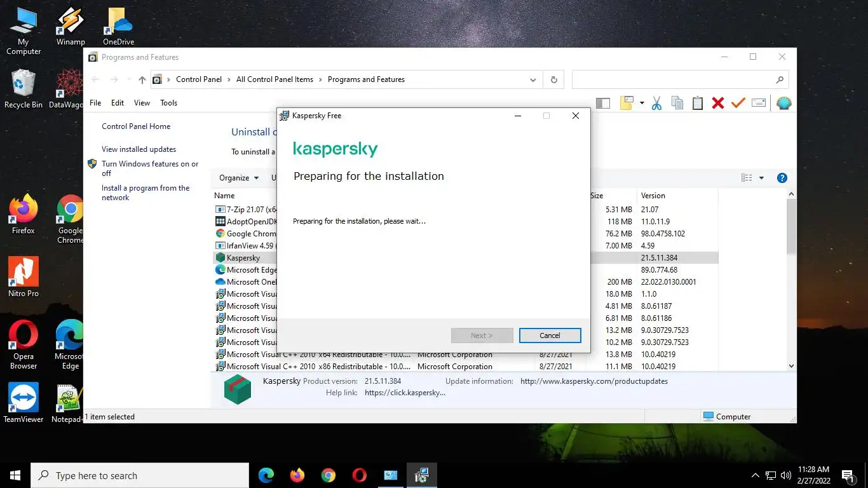Open Turn Windows features on or off
Screen dimensions: 868x488
click(x=150, y=168)
